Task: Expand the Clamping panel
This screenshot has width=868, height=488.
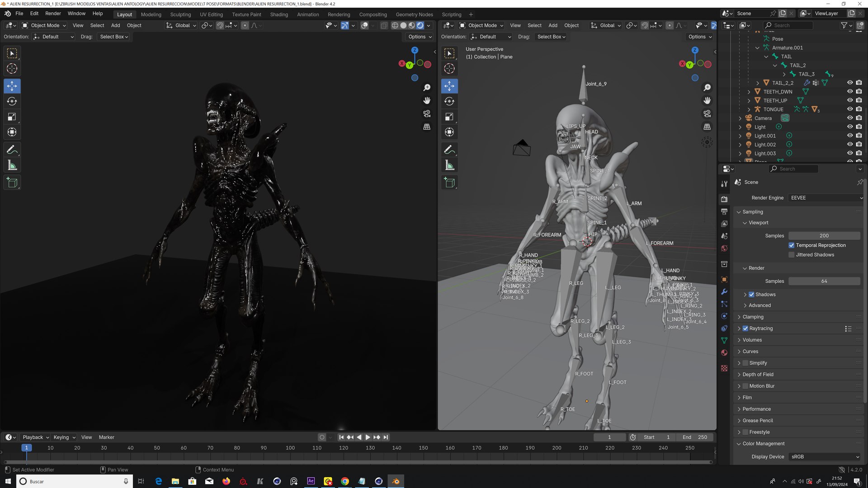Action: pyautogui.click(x=753, y=317)
